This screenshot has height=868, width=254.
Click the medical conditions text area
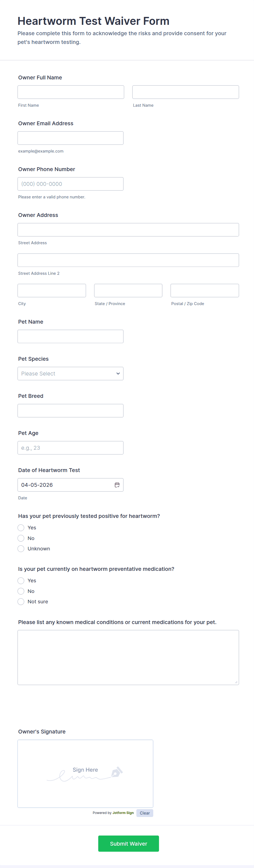[x=128, y=657]
